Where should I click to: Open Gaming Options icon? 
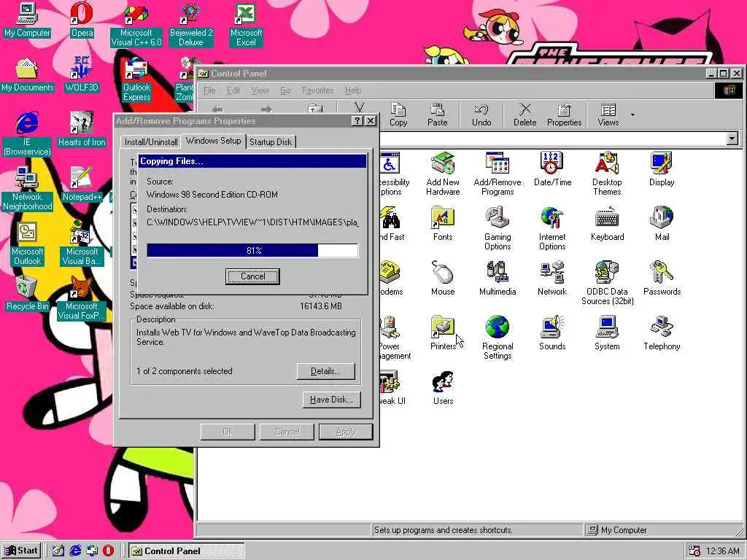coord(498,228)
